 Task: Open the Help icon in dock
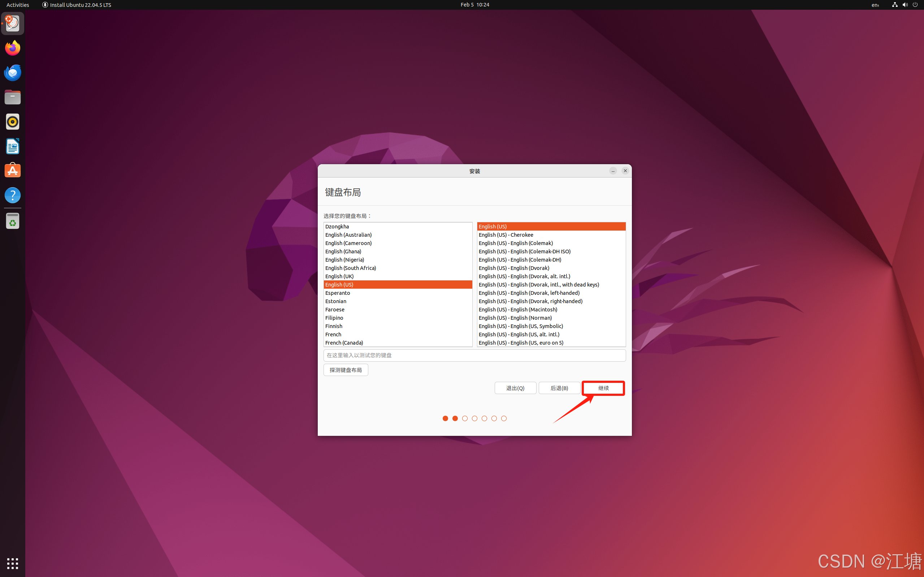coord(13,195)
